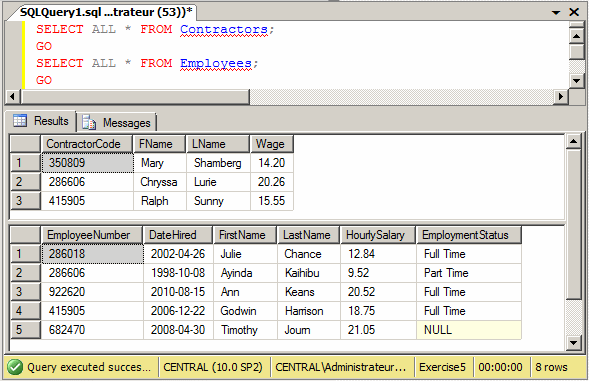Click the Messages tab icon
The image size is (589, 381).
(89, 122)
